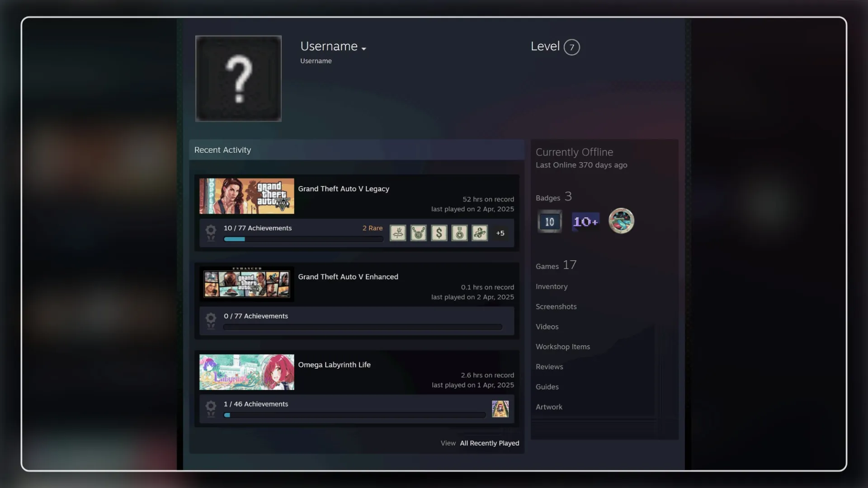
Task: Click the Omega Labyrinth Life achievement progress bar
Action: pos(354,415)
